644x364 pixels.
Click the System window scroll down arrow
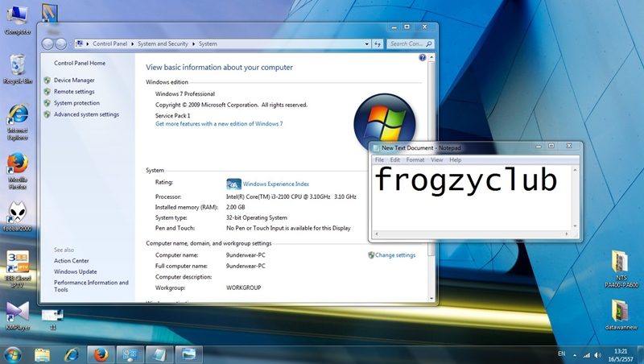[431, 299]
